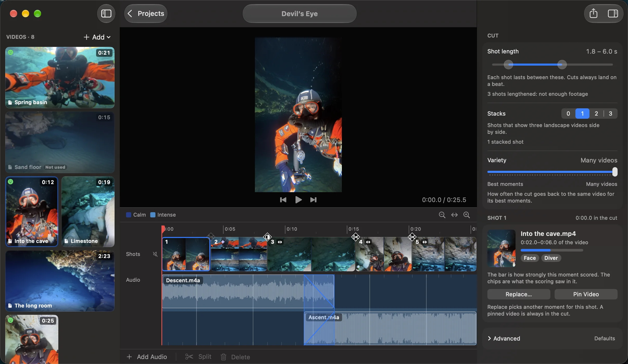Select shot 2 in the timeline
The height and width of the screenshot is (364, 628).
(x=239, y=254)
